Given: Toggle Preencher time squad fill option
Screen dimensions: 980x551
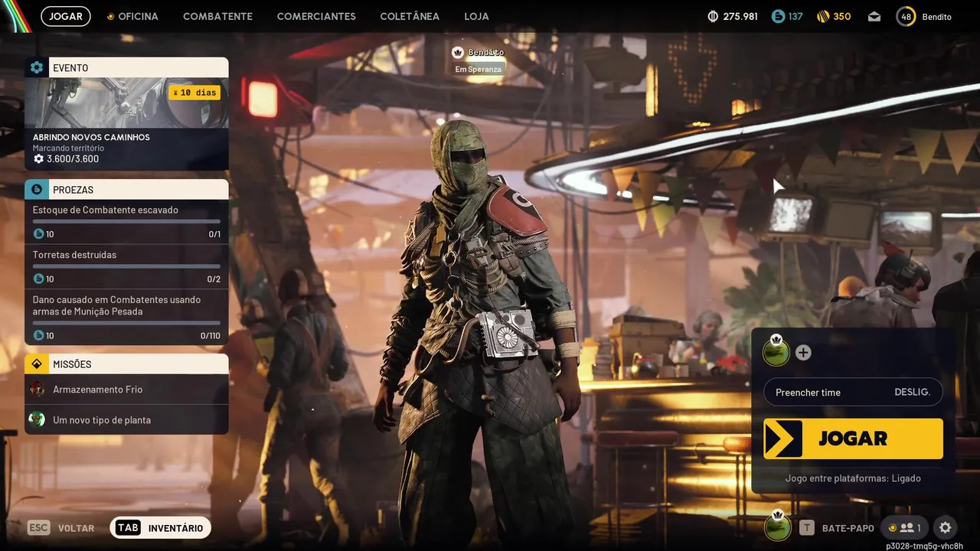Looking at the screenshot, I should pyautogui.click(x=853, y=392).
